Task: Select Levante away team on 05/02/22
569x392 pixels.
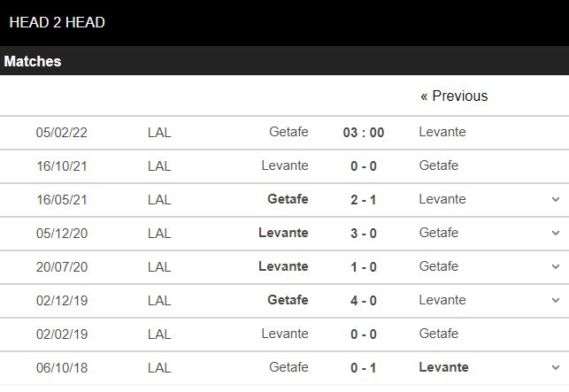Action: pyautogui.click(x=442, y=133)
